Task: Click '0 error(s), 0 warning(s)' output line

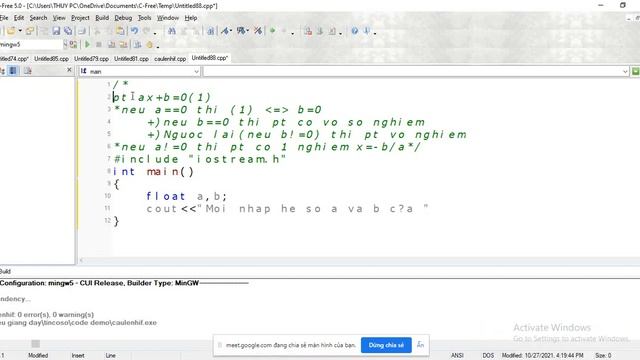Action: click(56, 315)
